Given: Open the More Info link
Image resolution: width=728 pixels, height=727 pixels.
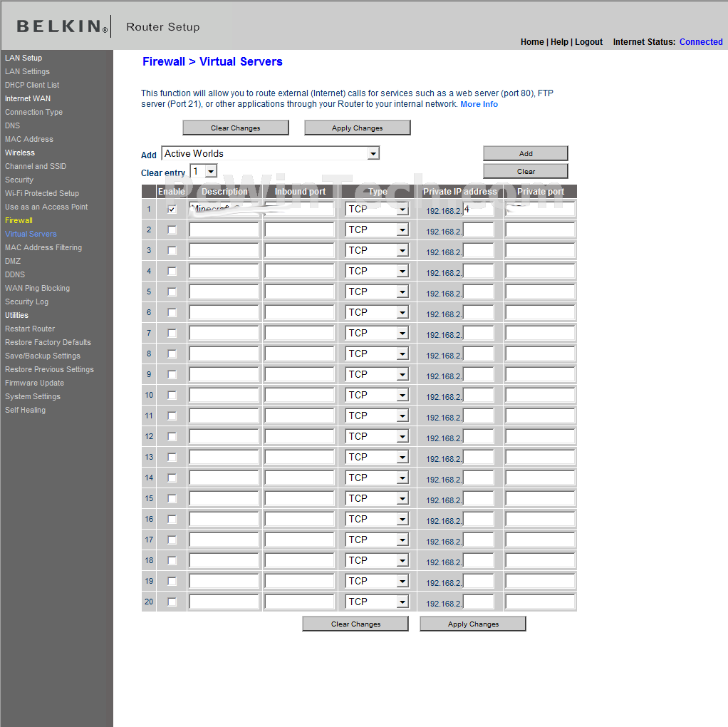Looking at the screenshot, I should [x=479, y=104].
